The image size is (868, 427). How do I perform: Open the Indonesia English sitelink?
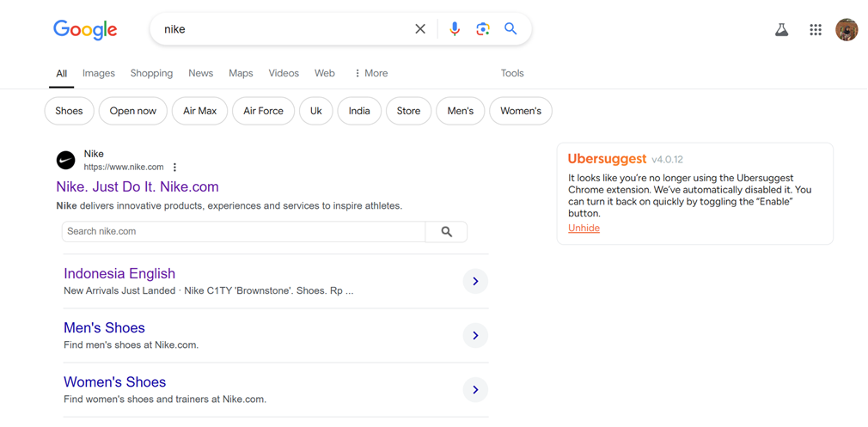(119, 273)
